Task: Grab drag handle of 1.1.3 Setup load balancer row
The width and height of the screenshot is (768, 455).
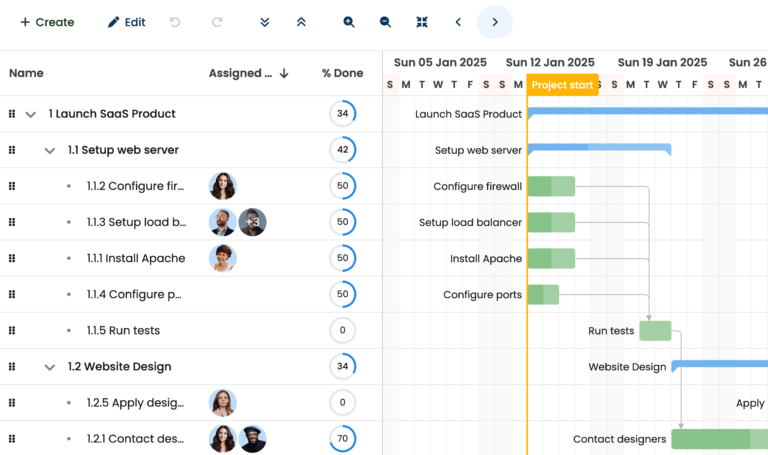Action: [x=12, y=222]
